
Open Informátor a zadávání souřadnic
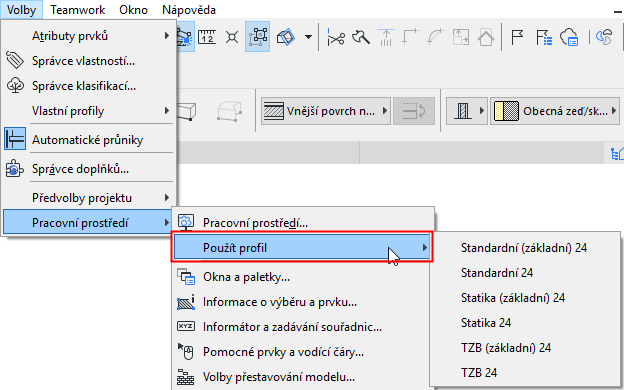click(x=302, y=327)
